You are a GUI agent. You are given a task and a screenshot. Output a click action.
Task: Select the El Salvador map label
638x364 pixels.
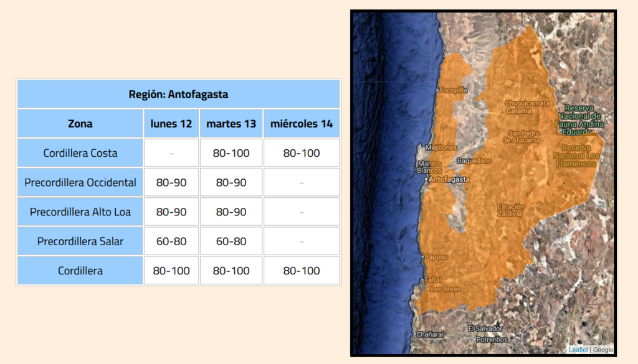point(485,329)
